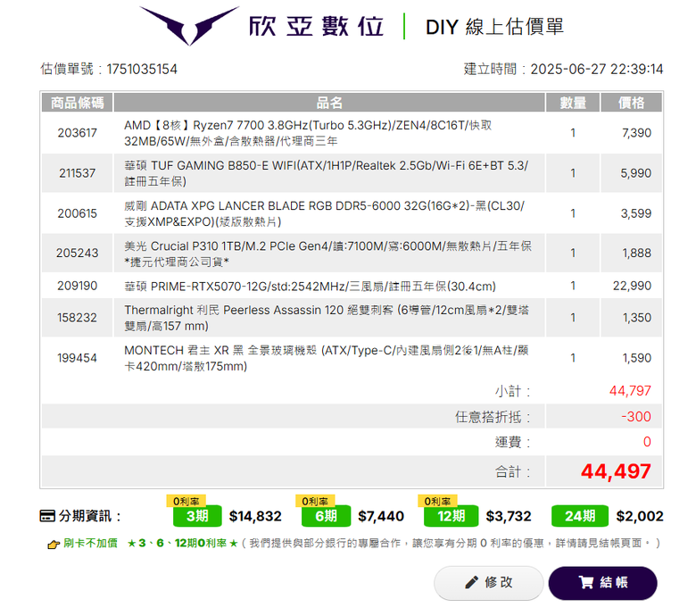The width and height of the screenshot is (696, 616).
Task: Click the 任意搭折抵 label
Action: coord(493,417)
